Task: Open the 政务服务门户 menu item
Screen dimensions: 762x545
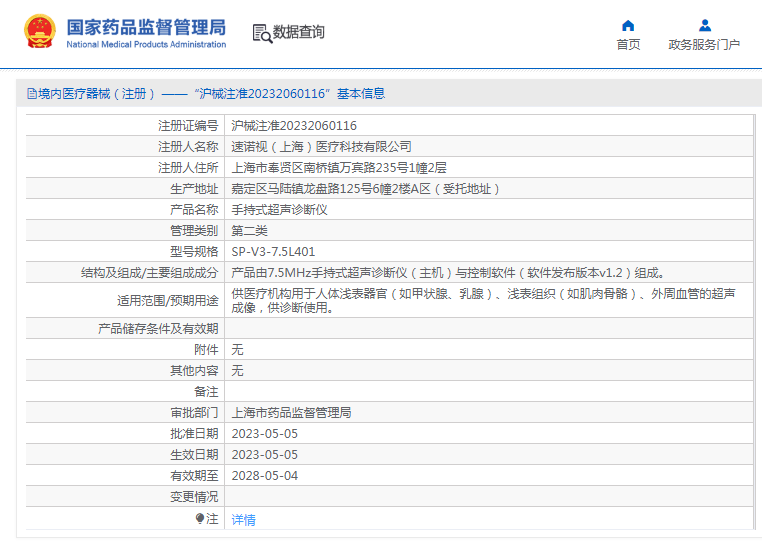Action: point(704,45)
